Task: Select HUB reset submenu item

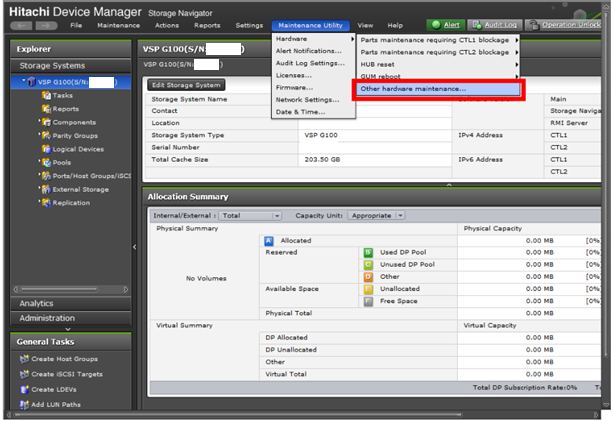Action: click(438, 64)
